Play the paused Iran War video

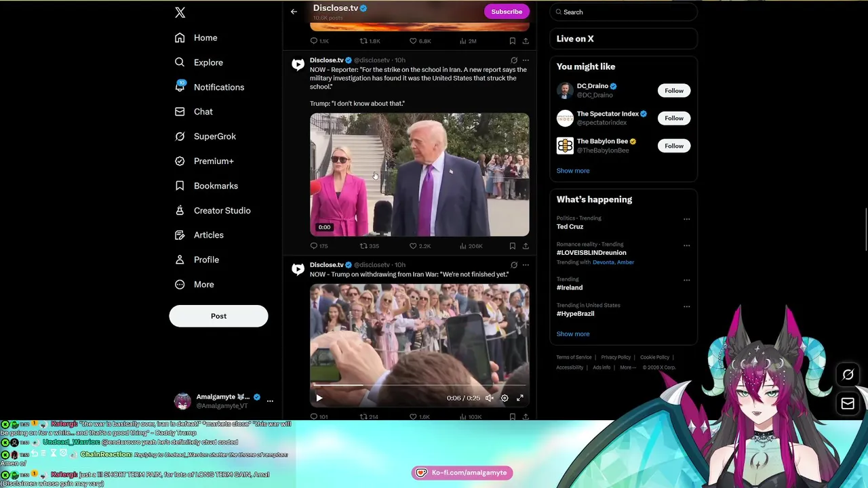pos(319,399)
